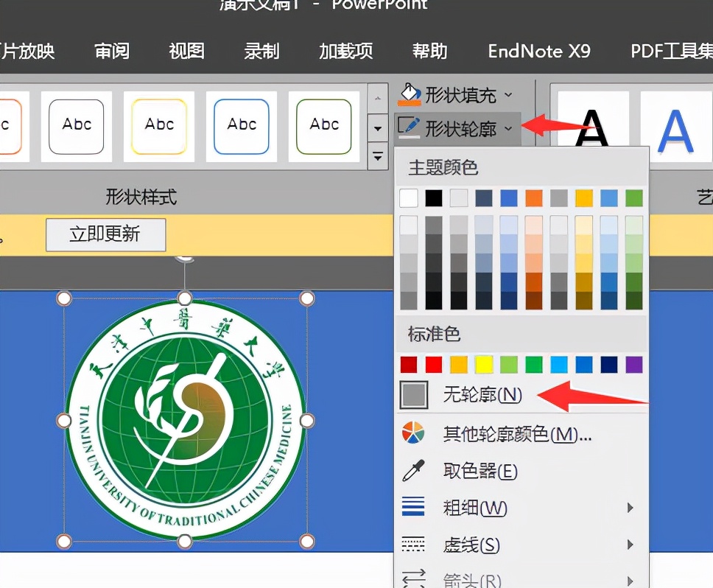Viewport: 713px width, 588px height.
Task: Switch to the 视图 tab
Action: pyautogui.click(x=186, y=52)
